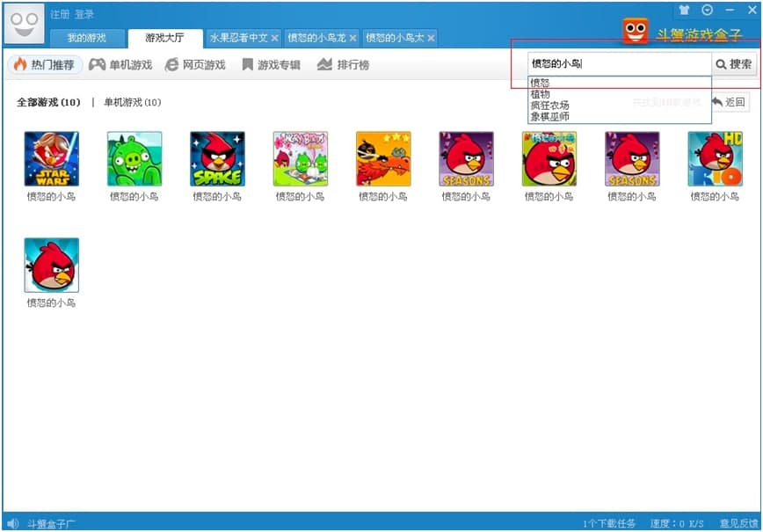Viewport: 763px width, 532px height.
Task: Open the 意见反馈 feedback link
Action: pyautogui.click(x=739, y=524)
